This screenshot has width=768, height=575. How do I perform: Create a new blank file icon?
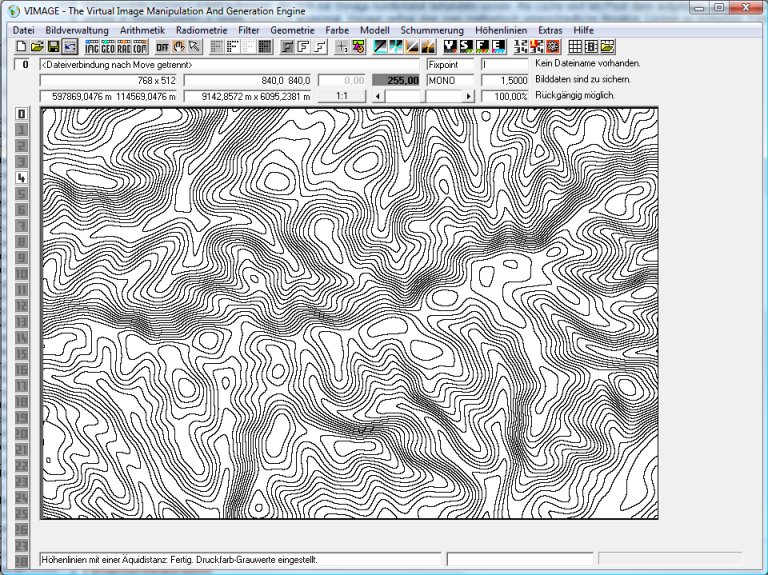coord(21,47)
